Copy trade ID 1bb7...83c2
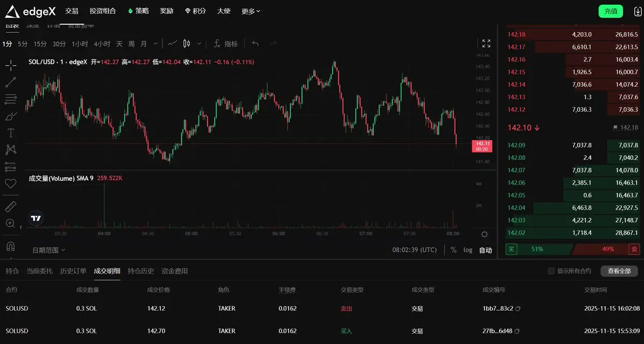Image resolution: width=644 pixels, height=344 pixels. (518, 309)
